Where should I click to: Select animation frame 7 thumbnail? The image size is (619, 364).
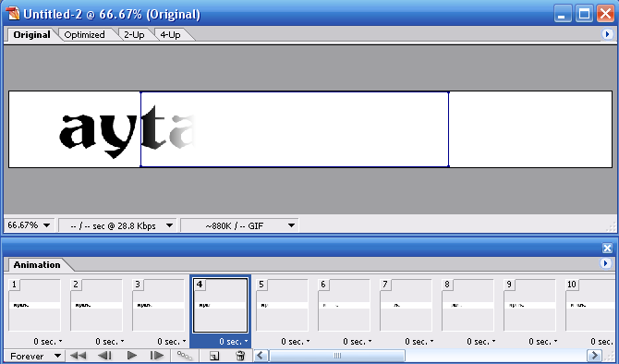[406, 305]
